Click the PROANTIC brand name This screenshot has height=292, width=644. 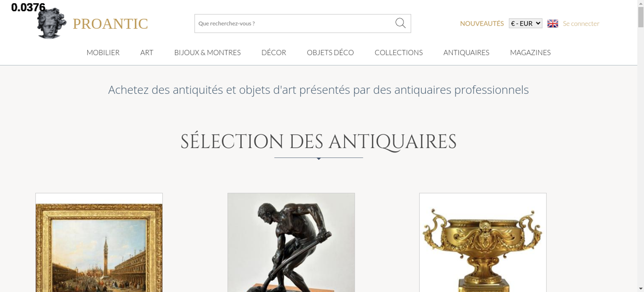pos(110,24)
